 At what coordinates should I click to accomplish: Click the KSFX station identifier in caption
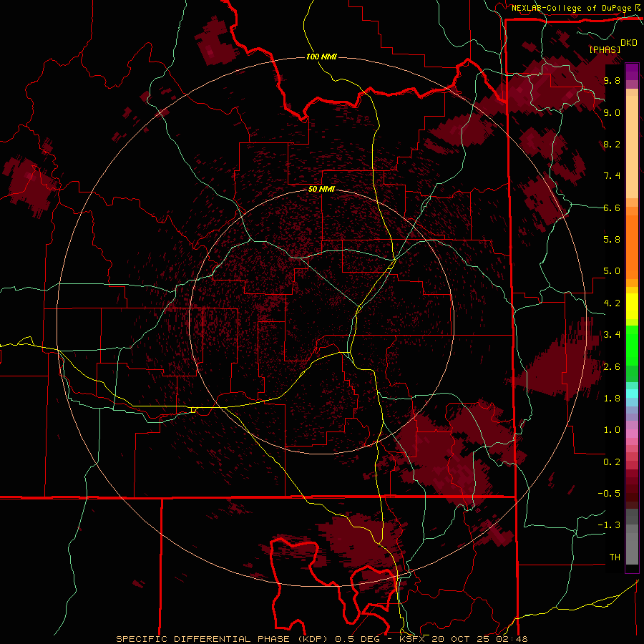tap(413, 639)
